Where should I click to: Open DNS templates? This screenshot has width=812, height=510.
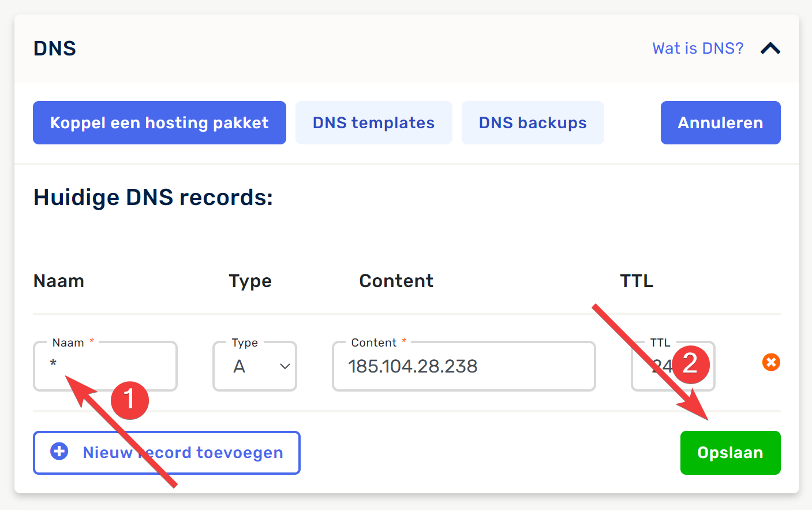373,123
